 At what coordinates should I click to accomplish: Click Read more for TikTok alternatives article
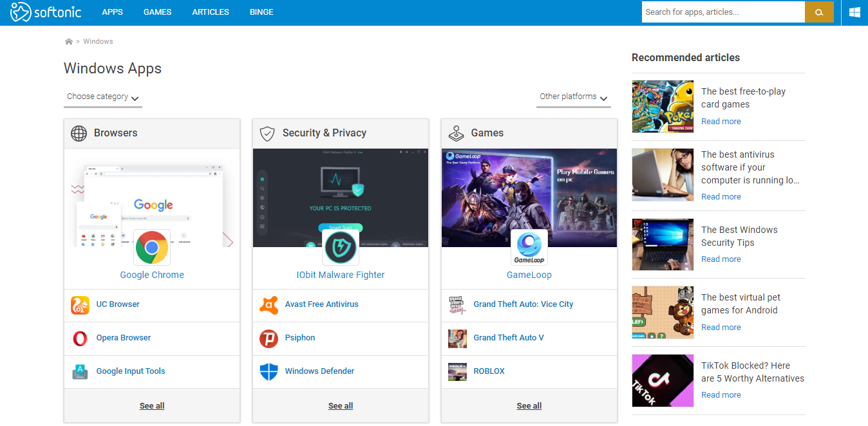click(721, 395)
